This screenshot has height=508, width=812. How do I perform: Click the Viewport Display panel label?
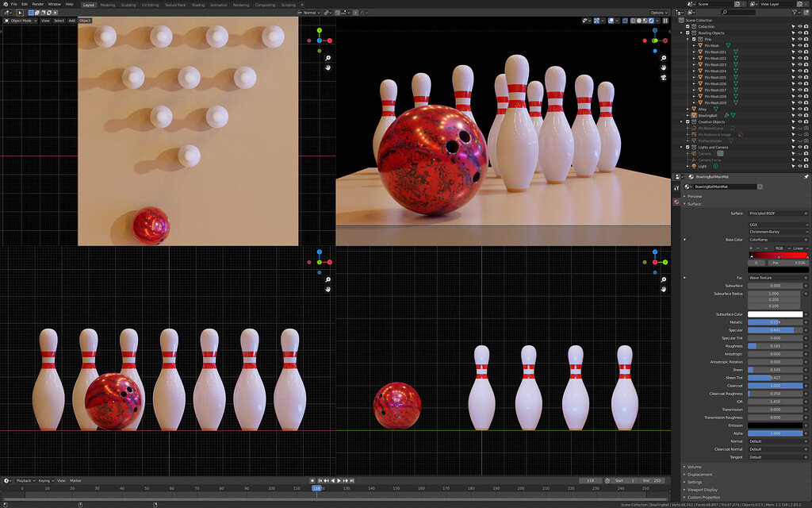pos(702,490)
